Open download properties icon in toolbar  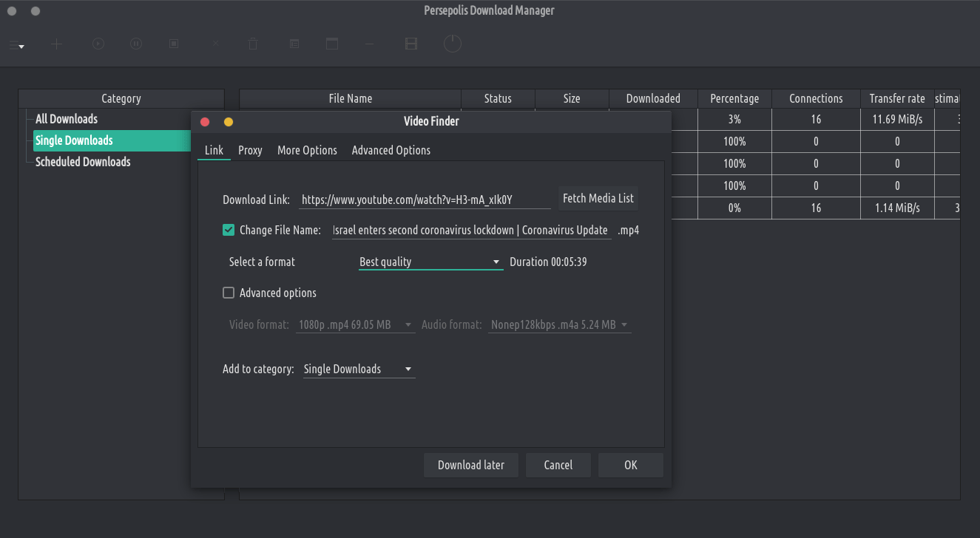294,44
